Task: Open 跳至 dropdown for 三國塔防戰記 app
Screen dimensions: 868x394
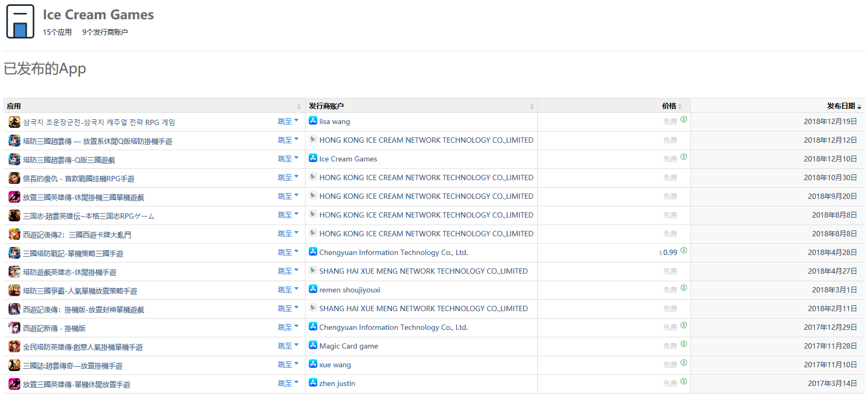Action: [x=288, y=252]
